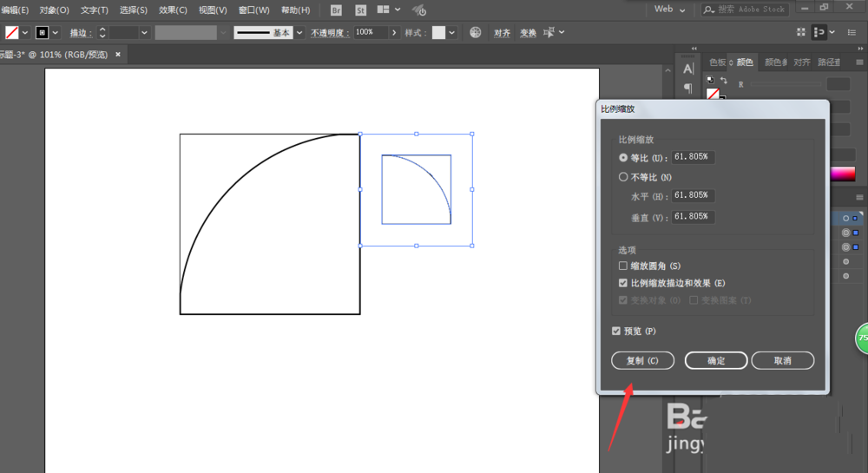Click default fill and stroke icon
The height and width of the screenshot is (473, 868).
pos(710,80)
